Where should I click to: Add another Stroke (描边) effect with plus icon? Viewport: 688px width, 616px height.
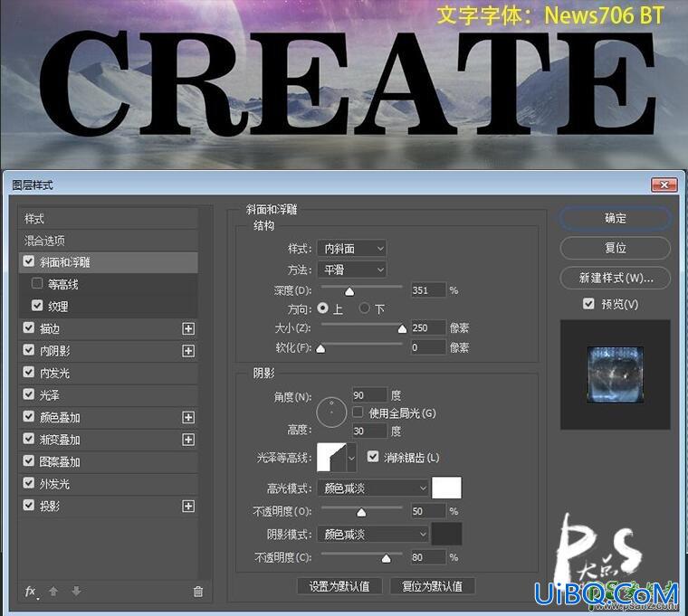188,328
